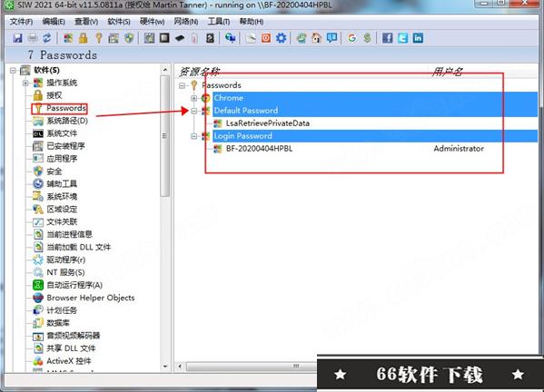Select 系统路径(D) in the tree
544x392 pixels.
(67, 121)
